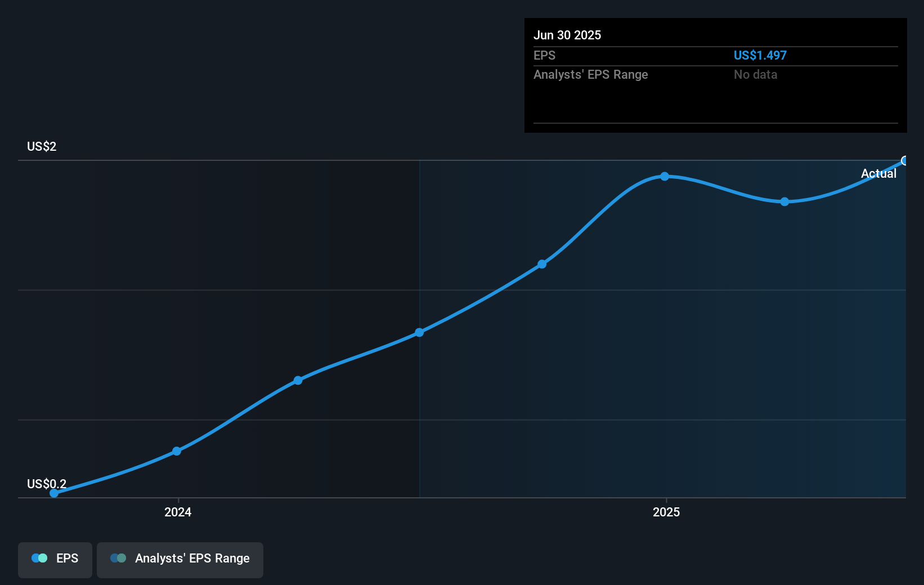The image size is (924, 585).
Task: Click the EPS legend color icon
Action: [x=39, y=559]
